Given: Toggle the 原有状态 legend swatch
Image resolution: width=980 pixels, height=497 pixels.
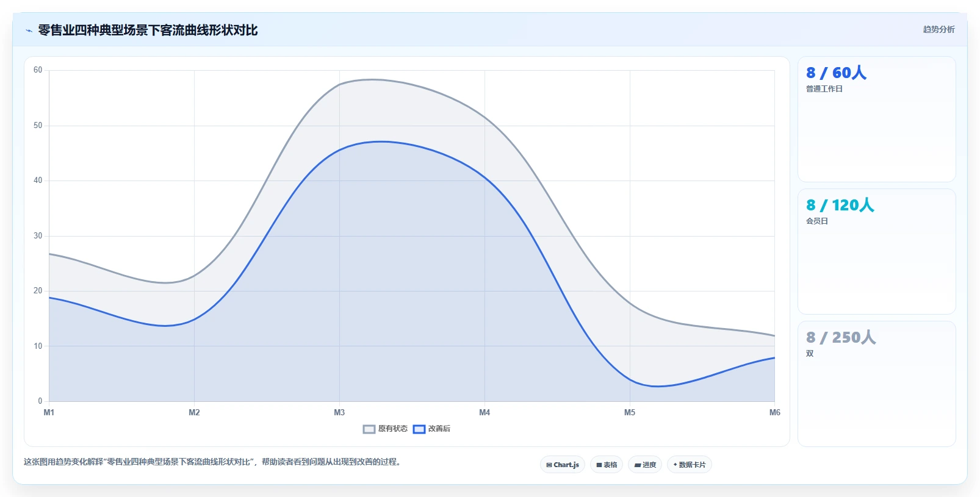Looking at the screenshot, I should point(369,429).
